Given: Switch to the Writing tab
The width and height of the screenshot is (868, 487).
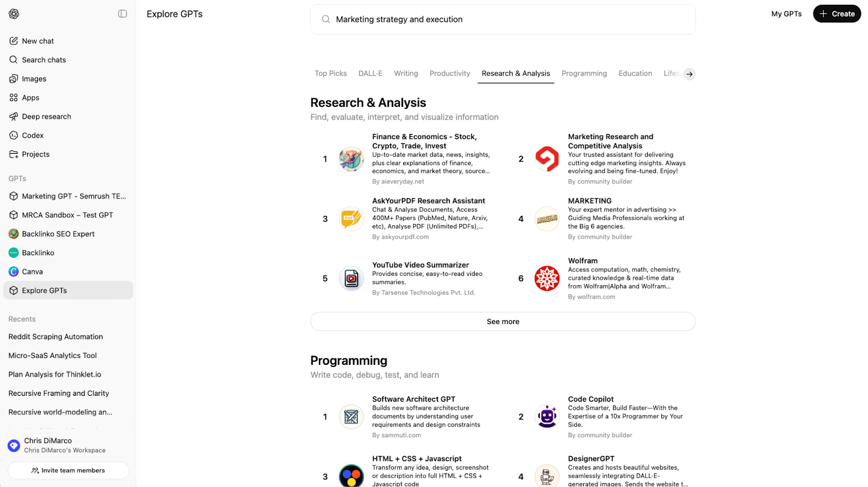Looking at the screenshot, I should click(x=406, y=73).
